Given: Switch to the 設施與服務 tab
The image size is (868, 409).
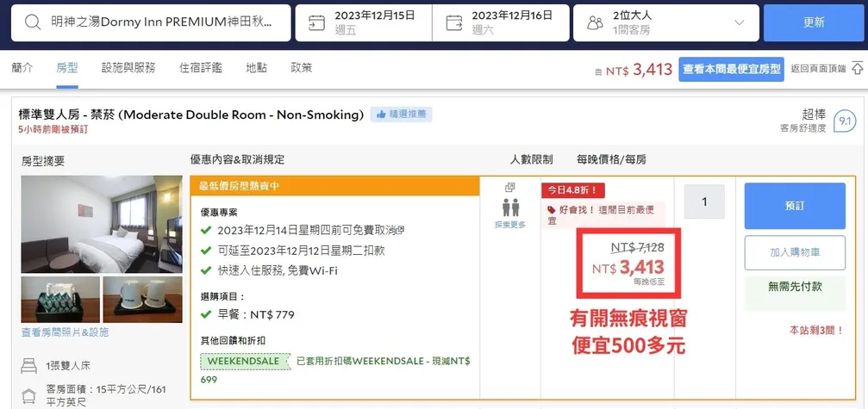Looking at the screenshot, I should point(128,68).
